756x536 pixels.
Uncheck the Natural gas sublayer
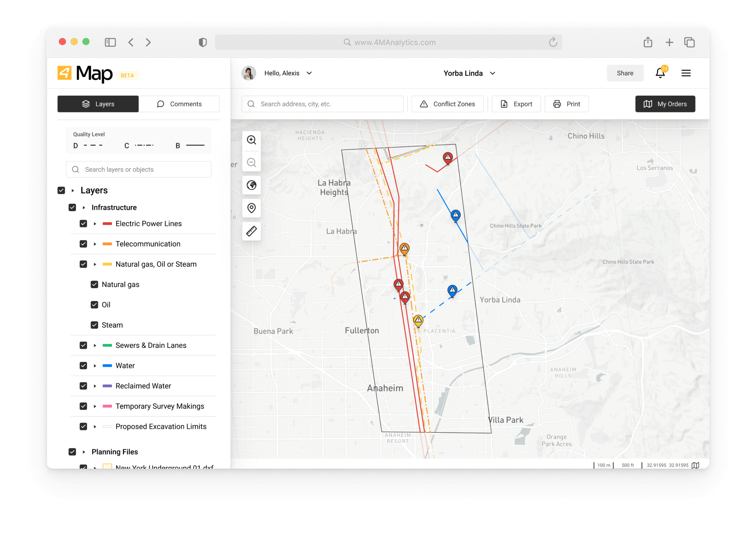(94, 284)
